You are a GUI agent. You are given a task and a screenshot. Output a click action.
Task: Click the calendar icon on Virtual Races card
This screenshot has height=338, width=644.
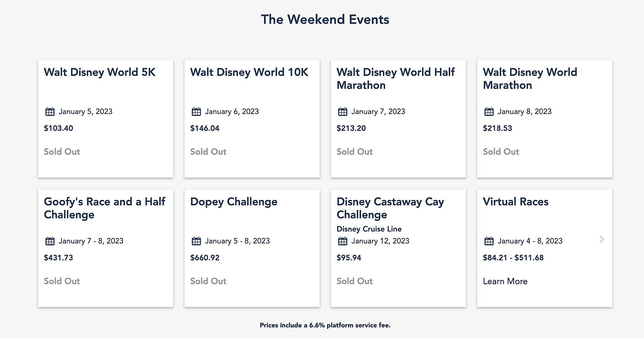490,241
